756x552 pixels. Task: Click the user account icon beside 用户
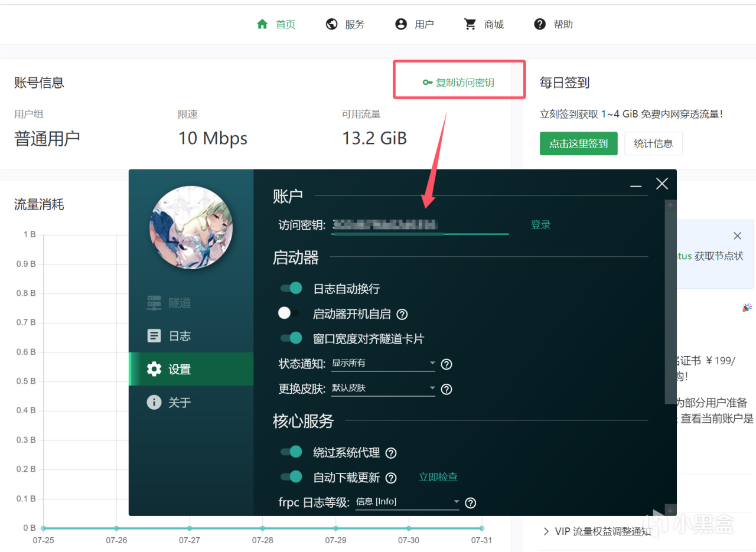[401, 24]
